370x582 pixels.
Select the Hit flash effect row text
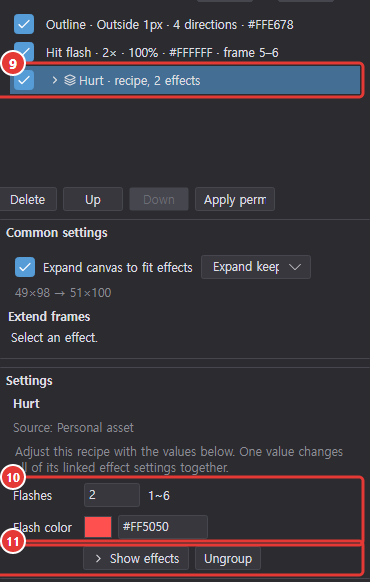pyautogui.click(x=162, y=53)
